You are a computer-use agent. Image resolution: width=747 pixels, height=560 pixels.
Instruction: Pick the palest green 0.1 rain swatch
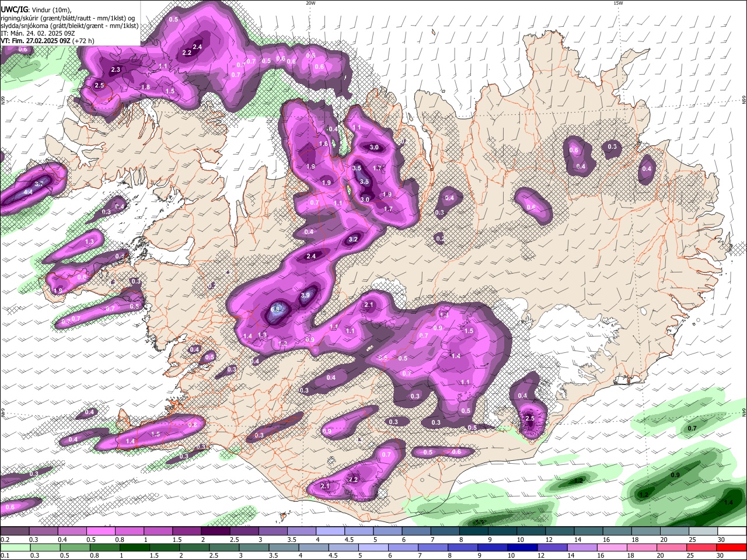point(15,547)
